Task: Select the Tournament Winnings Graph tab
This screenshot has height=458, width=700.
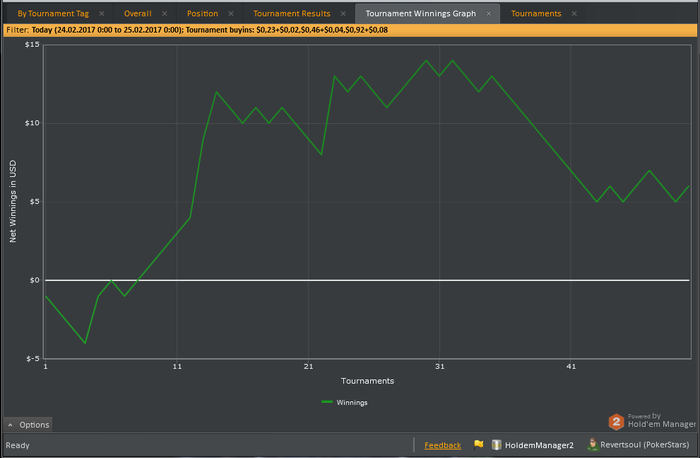Action: tap(421, 14)
